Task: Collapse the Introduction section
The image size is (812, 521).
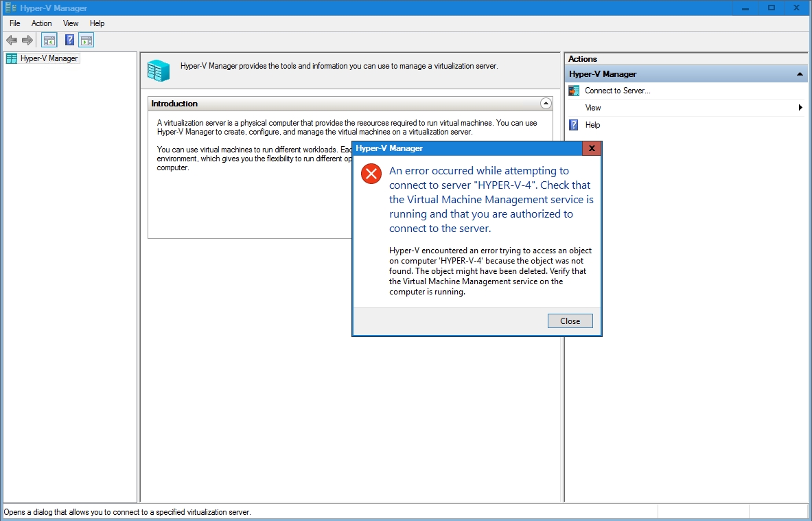Action: (x=545, y=104)
